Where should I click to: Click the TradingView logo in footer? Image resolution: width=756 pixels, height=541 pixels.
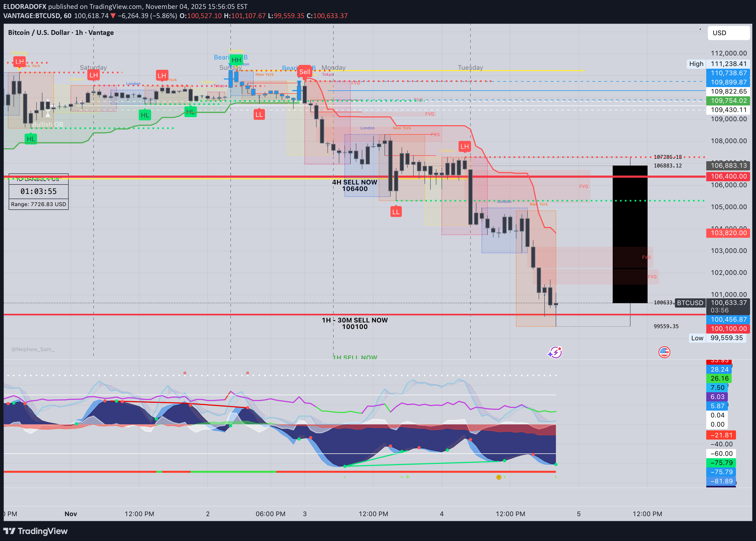click(x=35, y=531)
